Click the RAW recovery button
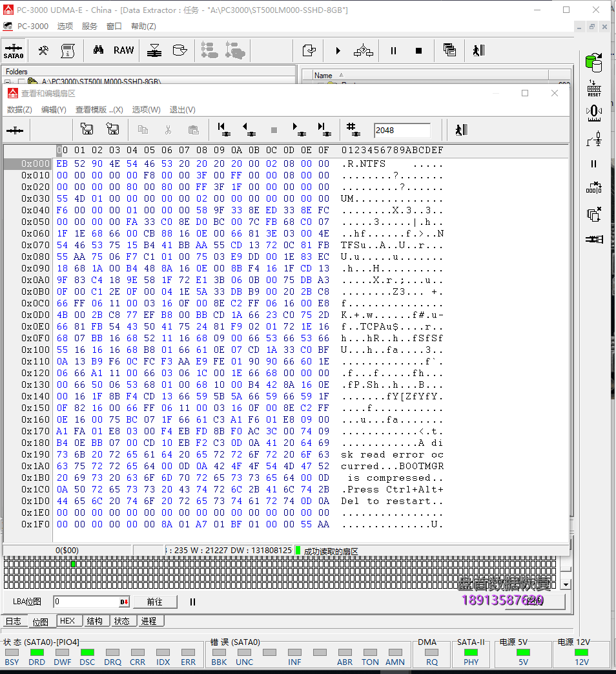 click(x=124, y=50)
